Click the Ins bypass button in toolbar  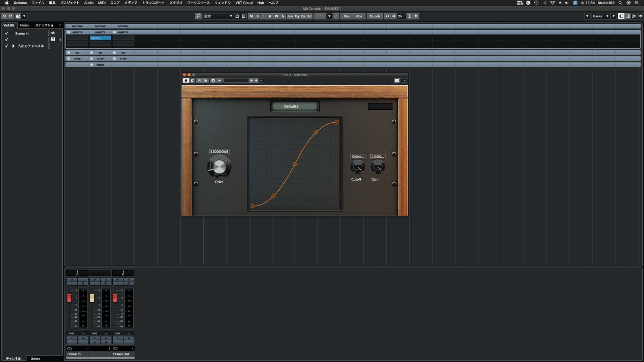(291, 16)
